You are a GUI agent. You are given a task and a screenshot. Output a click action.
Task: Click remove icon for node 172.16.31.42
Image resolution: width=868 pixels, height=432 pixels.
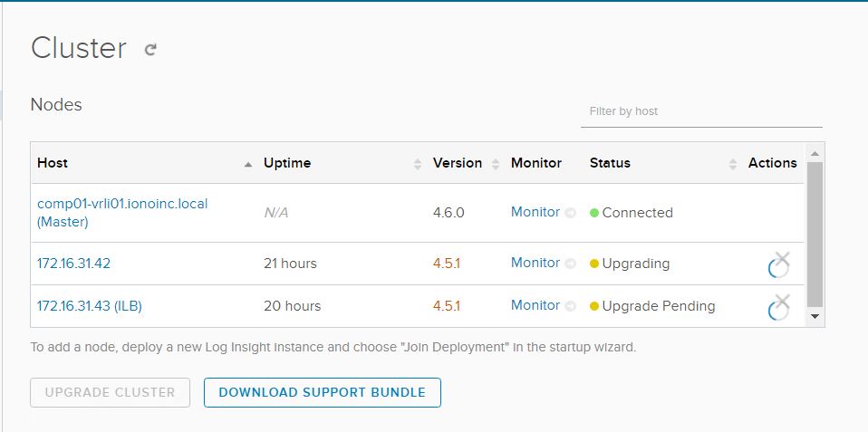(x=783, y=260)
